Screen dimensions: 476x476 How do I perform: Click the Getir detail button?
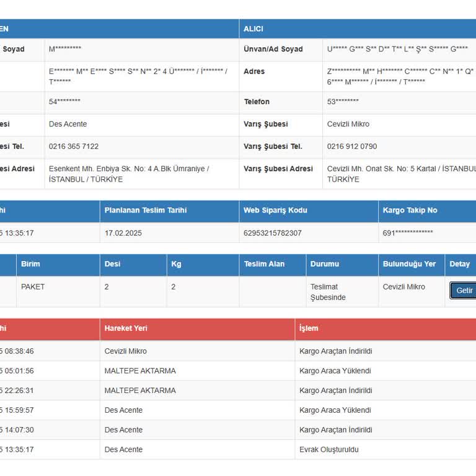pos(464,291)
